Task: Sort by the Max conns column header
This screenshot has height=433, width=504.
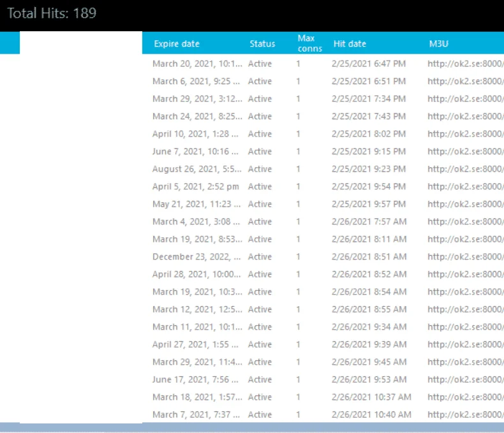Action: (x=309, y=43)
